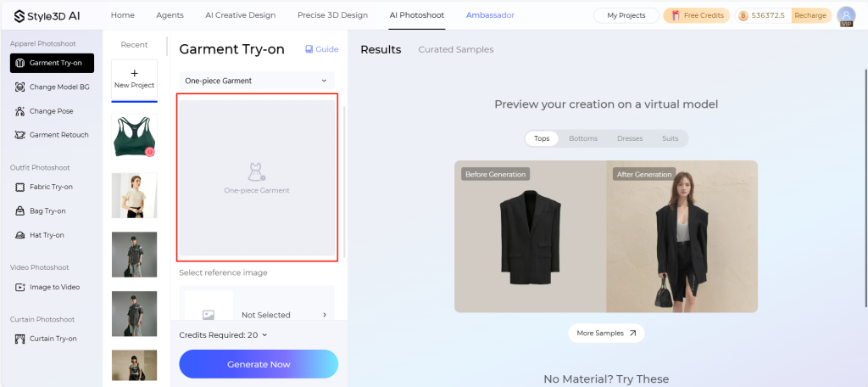Select the Tops sample category
This screenshot has width=868, height=387.
point(542,138)
